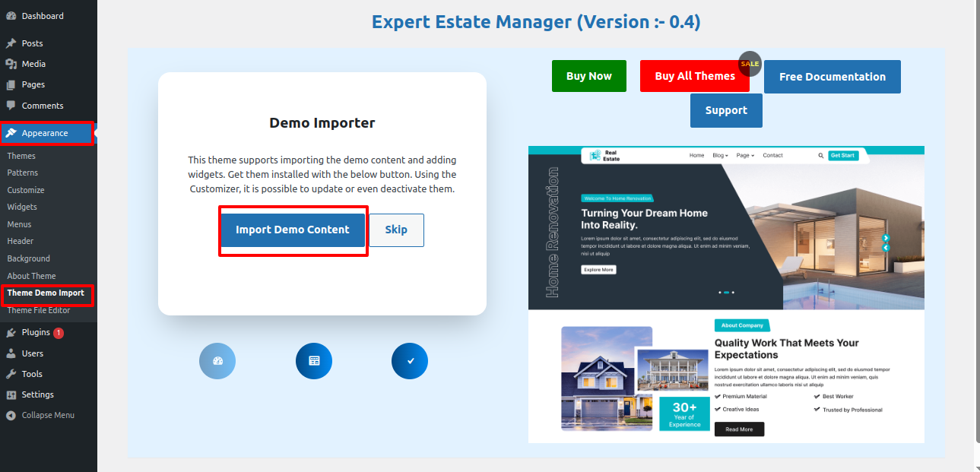Select the Pages icon in sidebar
Image resolution: width=980 pixels, height=472 pixels.
11,84
